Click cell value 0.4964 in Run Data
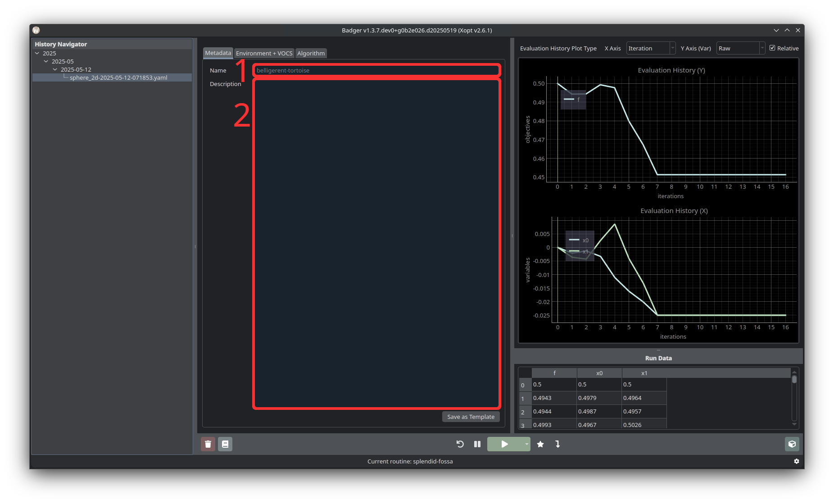The height and width of the screenshot is (504, 834). point(644,398)
